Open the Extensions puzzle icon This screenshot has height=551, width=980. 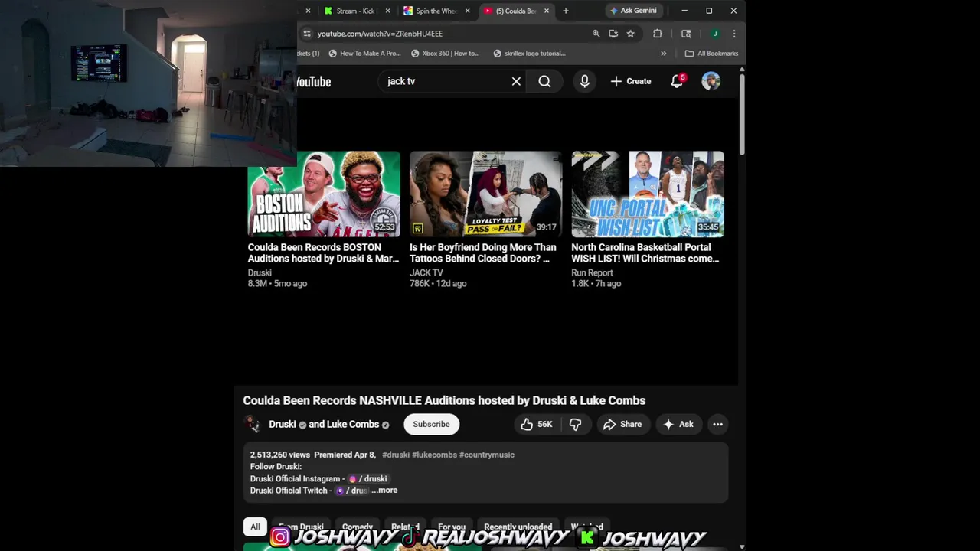click(657, 34)
